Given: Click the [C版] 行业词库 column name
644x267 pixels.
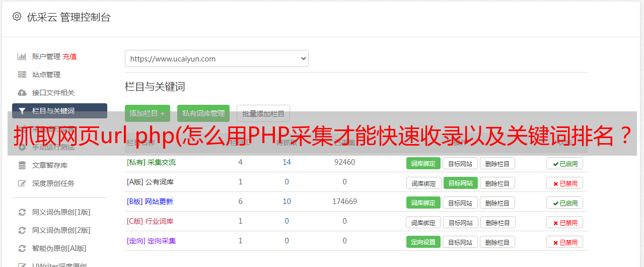Looking at the screenshot, I should (150, 221).
